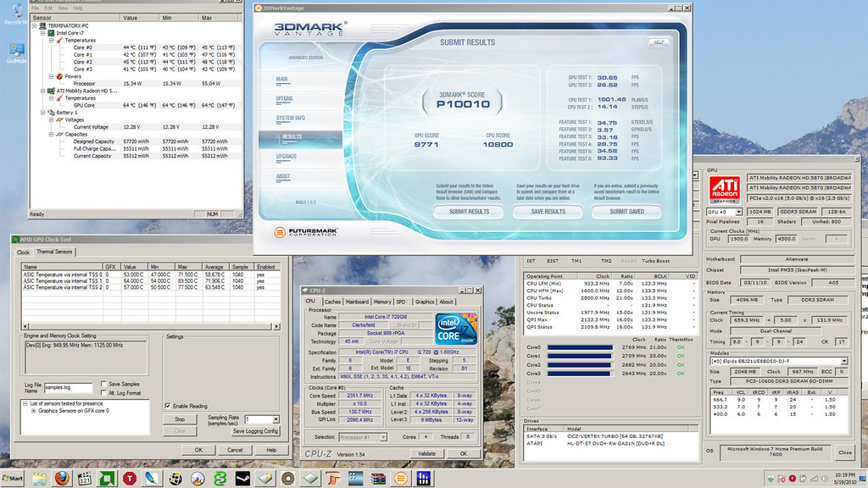The height and width of the screenshot is (488, 868).
Task: Switch to the green AMD GPU Clock Tool taskbar icon
Action: tap(107, 479)
